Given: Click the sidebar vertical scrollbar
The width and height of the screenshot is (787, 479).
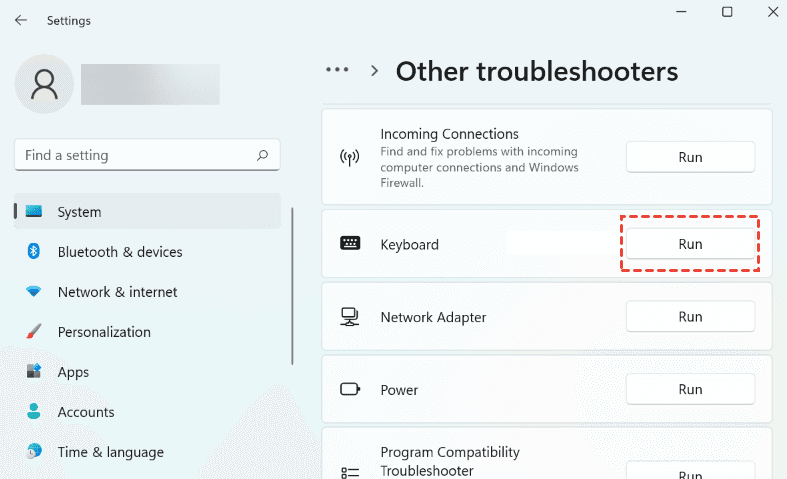Looking at the screenshot, I should (292, 285).
